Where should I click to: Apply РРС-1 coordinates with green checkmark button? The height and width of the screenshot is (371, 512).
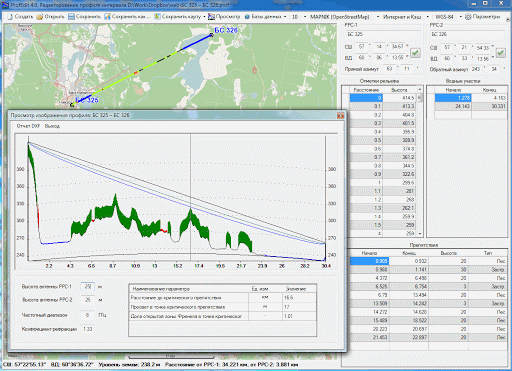[415, 53]
